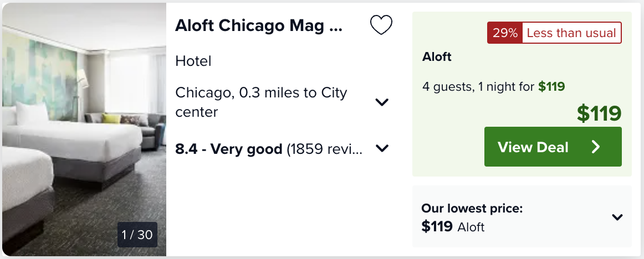Click the arrow inside View Deal button
Image resolution: width=644 pixels, height=259 pixels.
(596, 147)
